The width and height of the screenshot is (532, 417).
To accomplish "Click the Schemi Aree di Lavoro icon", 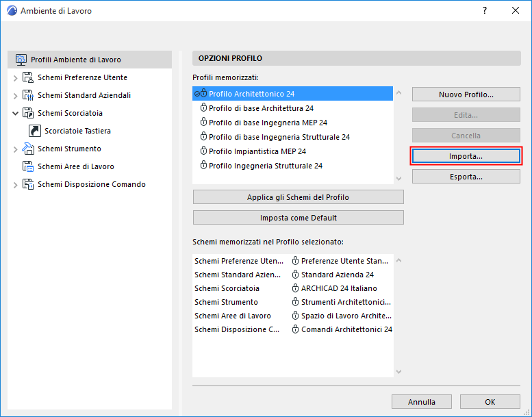I will tap(28, 166).
